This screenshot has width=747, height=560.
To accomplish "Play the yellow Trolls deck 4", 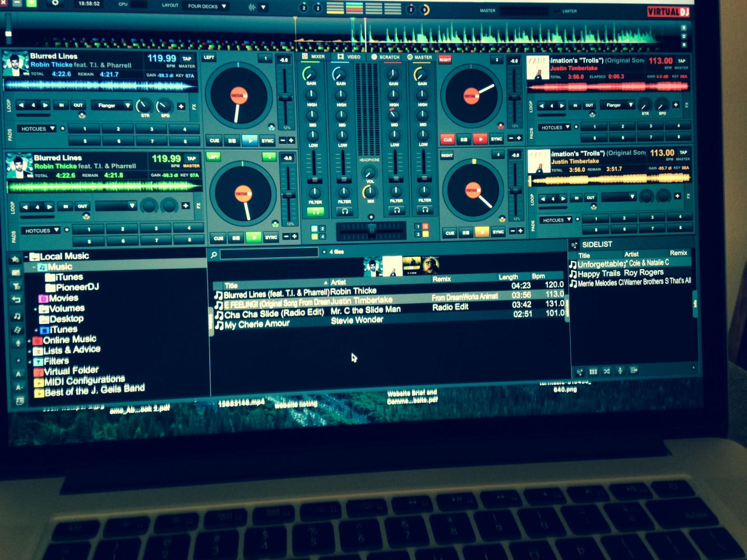I will 482,232.
